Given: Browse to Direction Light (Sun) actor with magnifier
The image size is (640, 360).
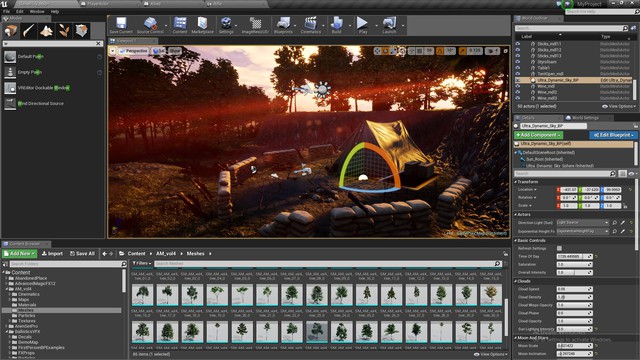Looking at the screenshot, I should pos(615,222).
